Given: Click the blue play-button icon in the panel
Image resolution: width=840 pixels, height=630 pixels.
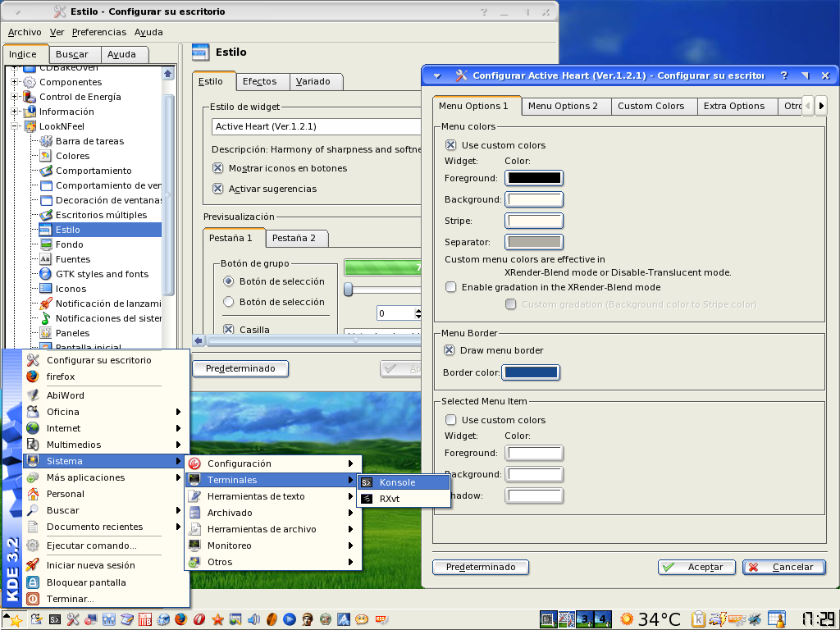Looking at the screenshot, I should (x=290, y=620).
